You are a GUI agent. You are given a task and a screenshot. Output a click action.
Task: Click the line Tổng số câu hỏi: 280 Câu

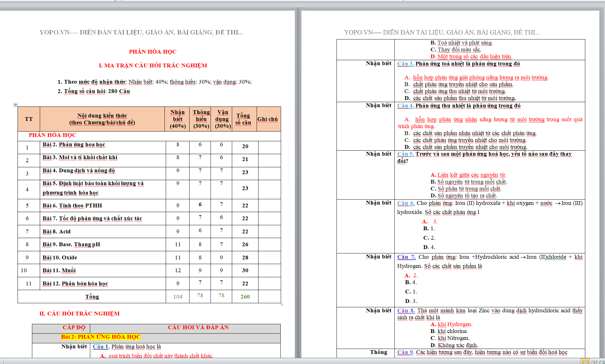pyautogui.click(x=94, y=91)
